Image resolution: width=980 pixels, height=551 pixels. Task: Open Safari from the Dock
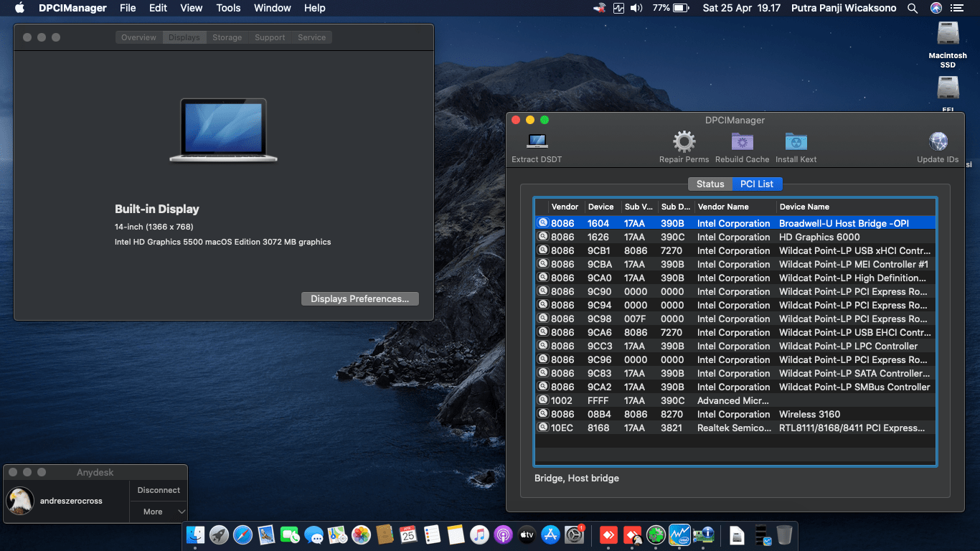coord(242,534)
